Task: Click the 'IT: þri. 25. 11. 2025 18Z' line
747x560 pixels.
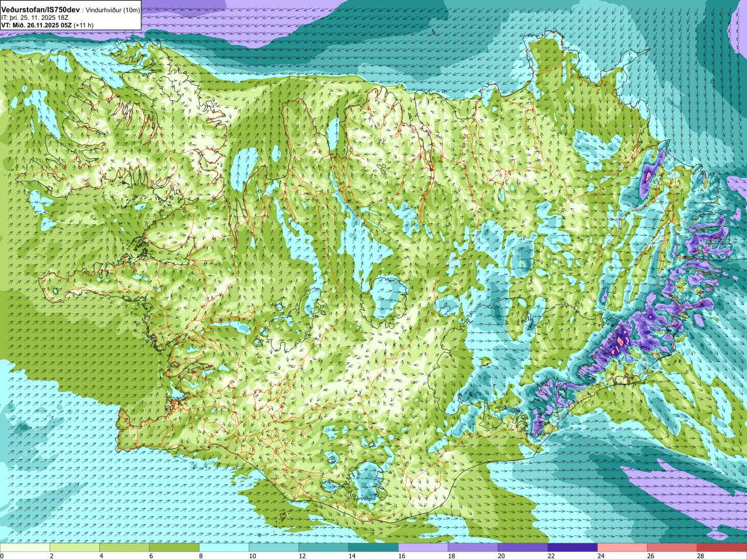Action: coord(34,18)
